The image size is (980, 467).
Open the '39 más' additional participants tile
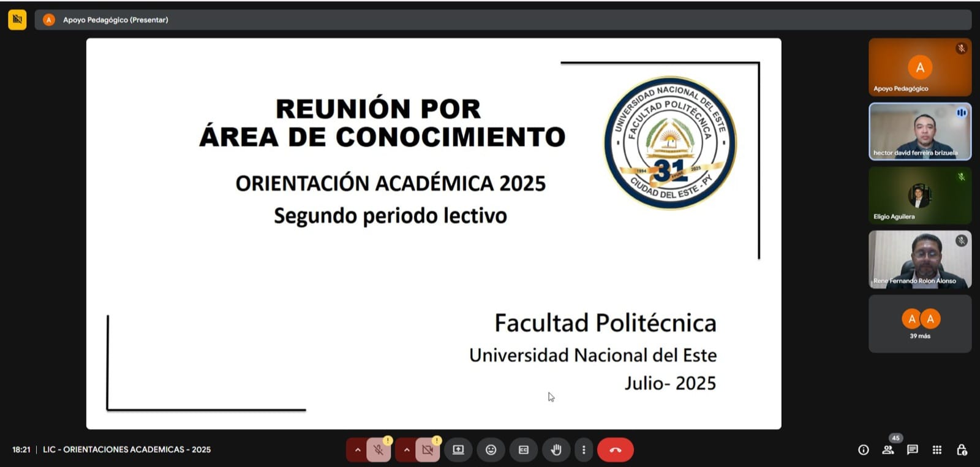point(920,324)
